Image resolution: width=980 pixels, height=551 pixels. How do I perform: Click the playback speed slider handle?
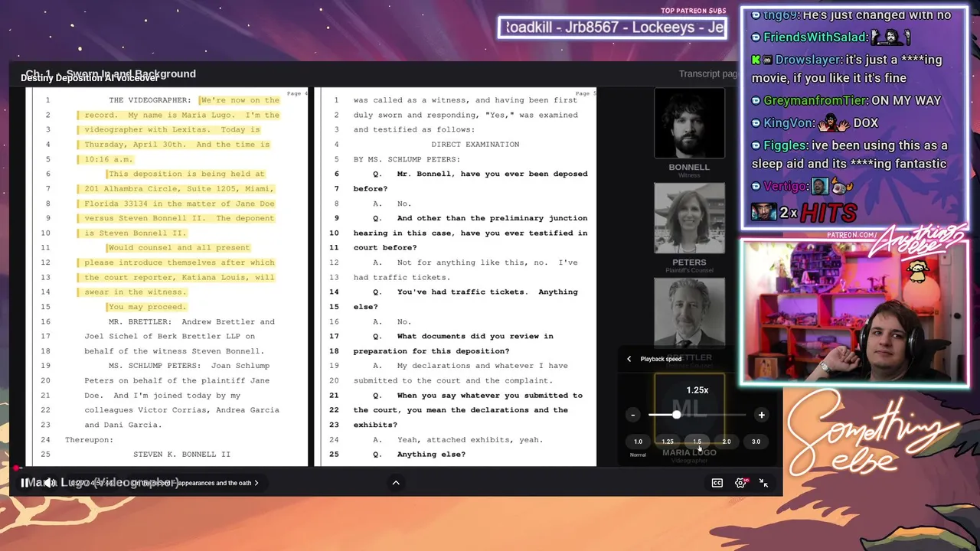[x=676, y=415]
